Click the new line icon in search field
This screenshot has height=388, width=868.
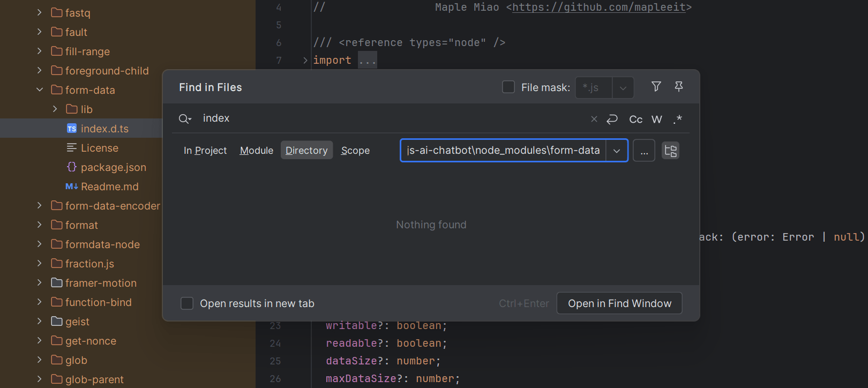click(x=612, y=119)
